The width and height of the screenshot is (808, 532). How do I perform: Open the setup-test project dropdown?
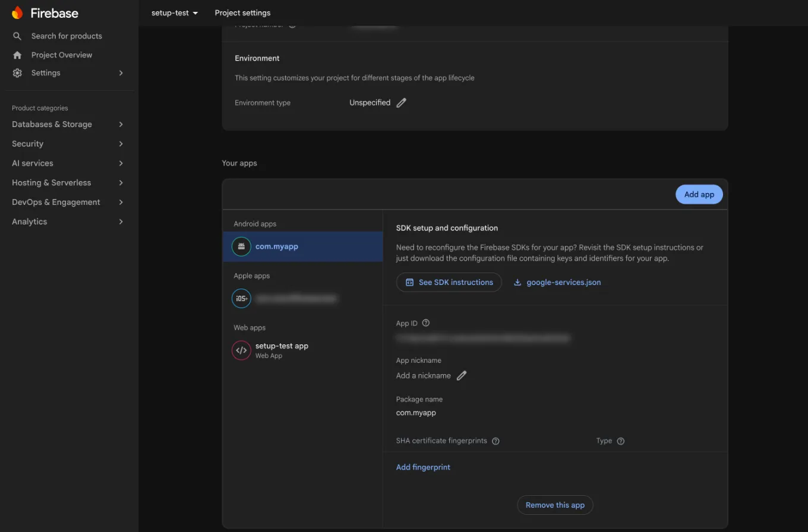[x=175, y=12]
